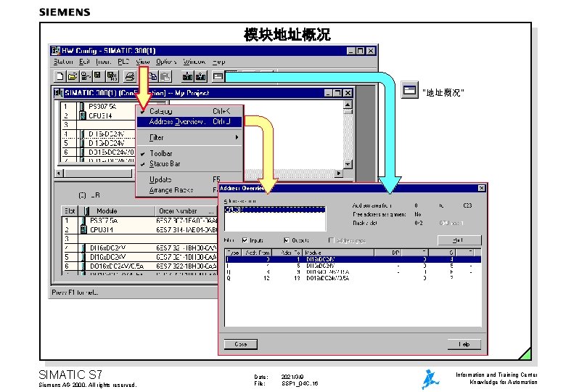This screenshot has height=392, width=566.
Task: Click Help in the Address Overview dialog
Action: tap(464, 344)
